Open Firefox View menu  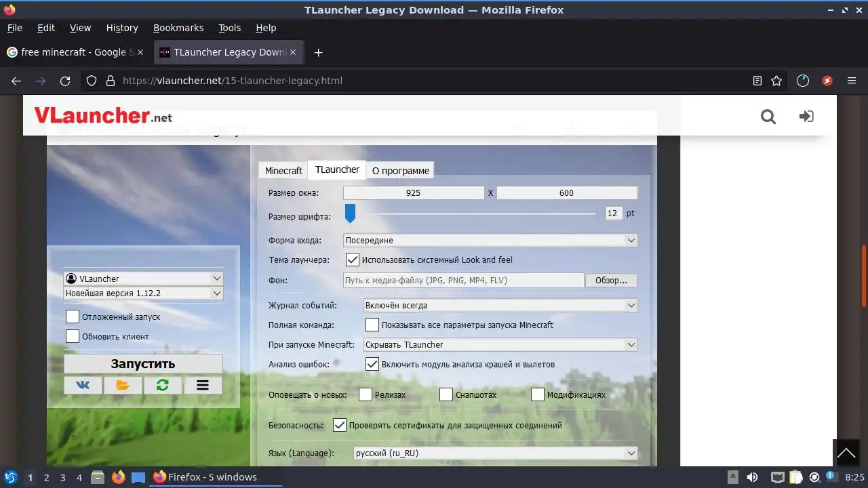tap(80, 28)
